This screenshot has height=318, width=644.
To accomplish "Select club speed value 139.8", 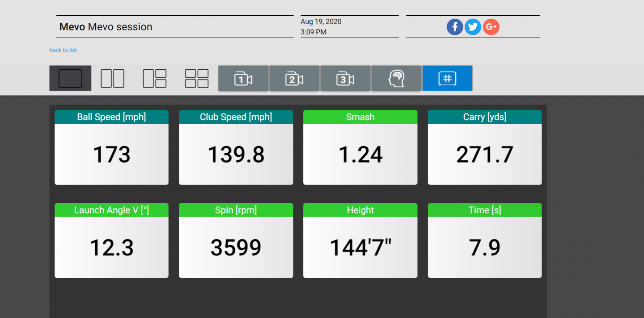I will coord(236,155).
